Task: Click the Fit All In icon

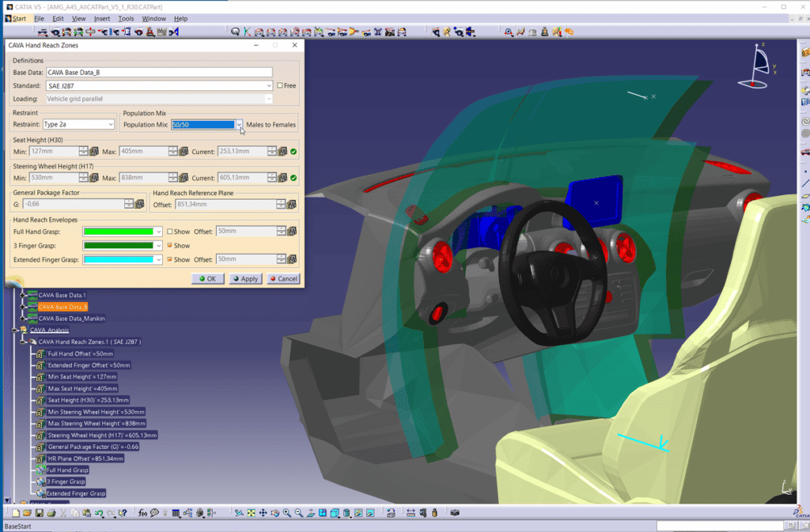Action: click(x=251, y=513)
